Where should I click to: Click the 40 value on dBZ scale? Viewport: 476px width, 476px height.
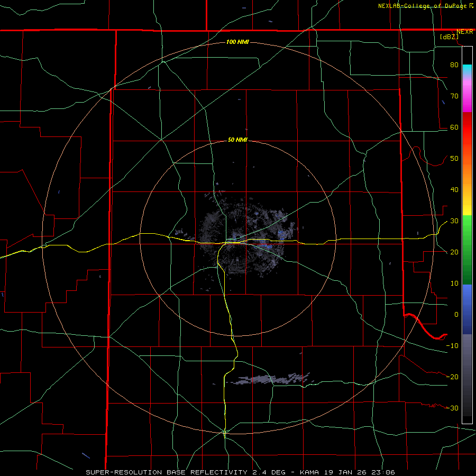click(x=454, y=190)
